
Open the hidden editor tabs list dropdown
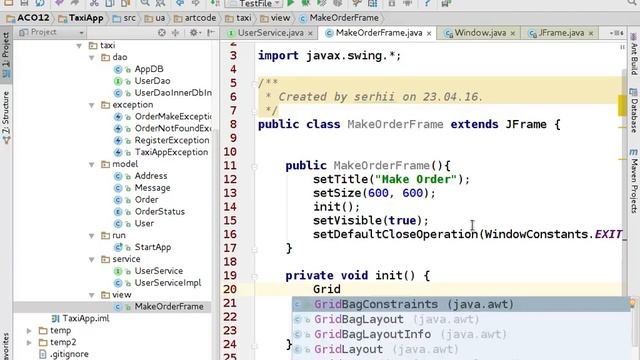coord(616,33)
